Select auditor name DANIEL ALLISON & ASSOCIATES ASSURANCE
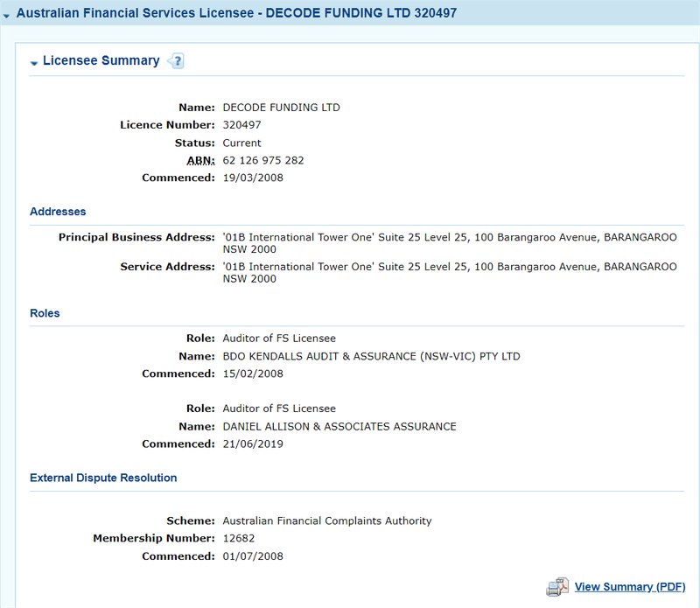The image size is (700, 608). coord(339,426)
